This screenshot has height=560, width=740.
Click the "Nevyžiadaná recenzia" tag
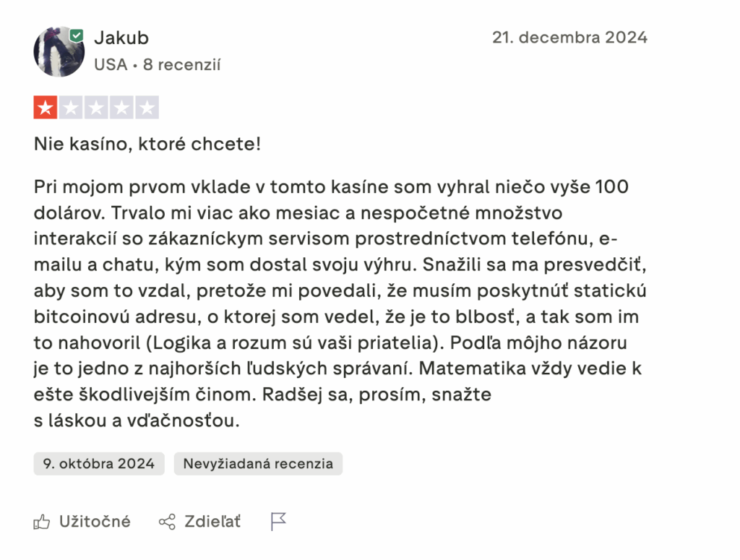click(258, 464)
